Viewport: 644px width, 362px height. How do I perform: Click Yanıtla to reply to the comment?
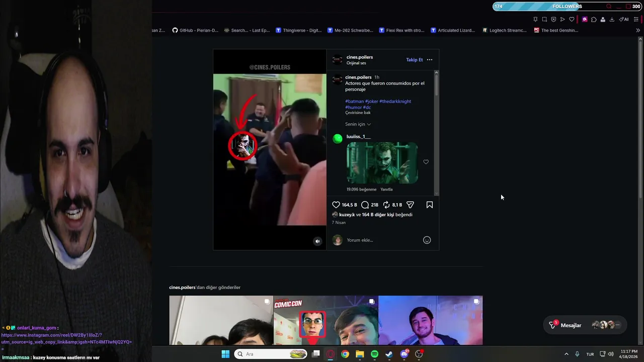[386, 190]
